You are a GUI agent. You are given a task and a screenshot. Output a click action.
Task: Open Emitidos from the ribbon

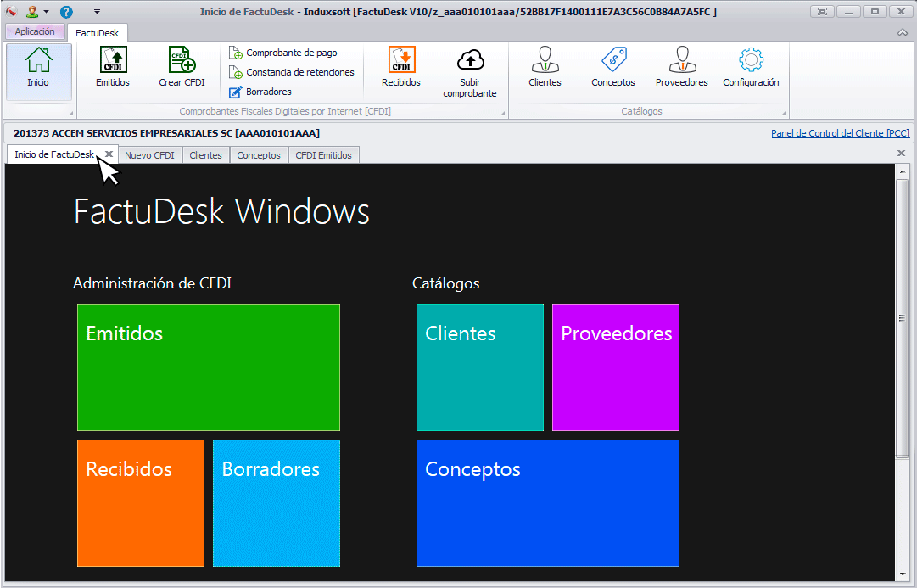coord(113,67)
